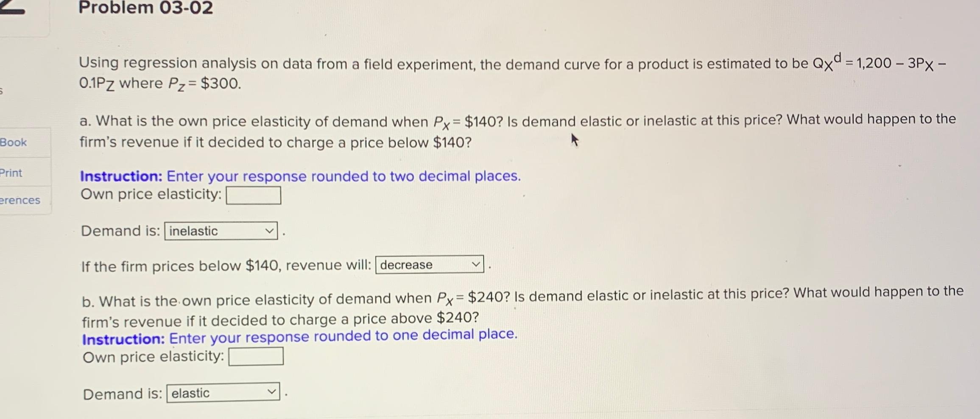Open the revenue dropdown currently showing decrease

(x=429, y=265)
